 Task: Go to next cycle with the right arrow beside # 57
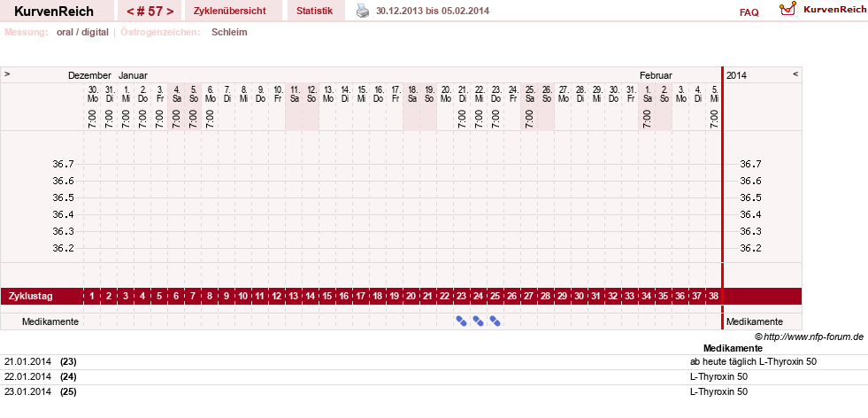170,12
